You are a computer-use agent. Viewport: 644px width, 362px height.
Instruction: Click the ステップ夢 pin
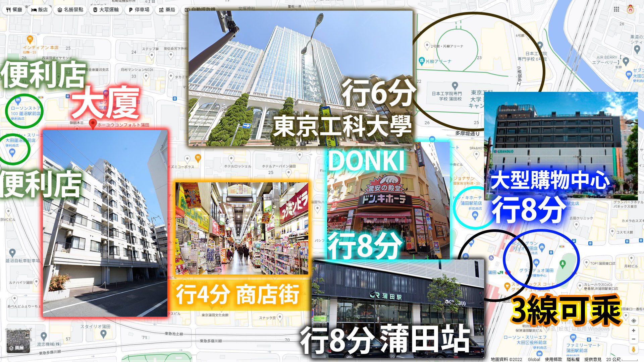click(152, 55)
